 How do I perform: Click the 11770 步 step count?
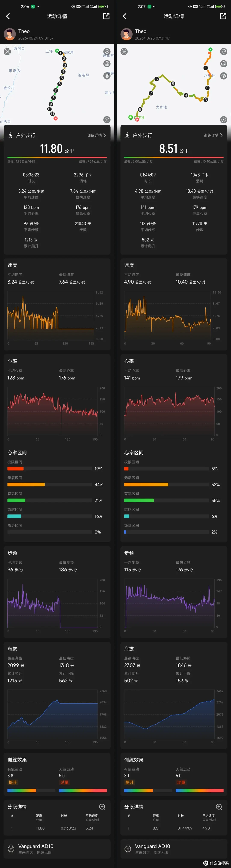click(x=200, y=223)
